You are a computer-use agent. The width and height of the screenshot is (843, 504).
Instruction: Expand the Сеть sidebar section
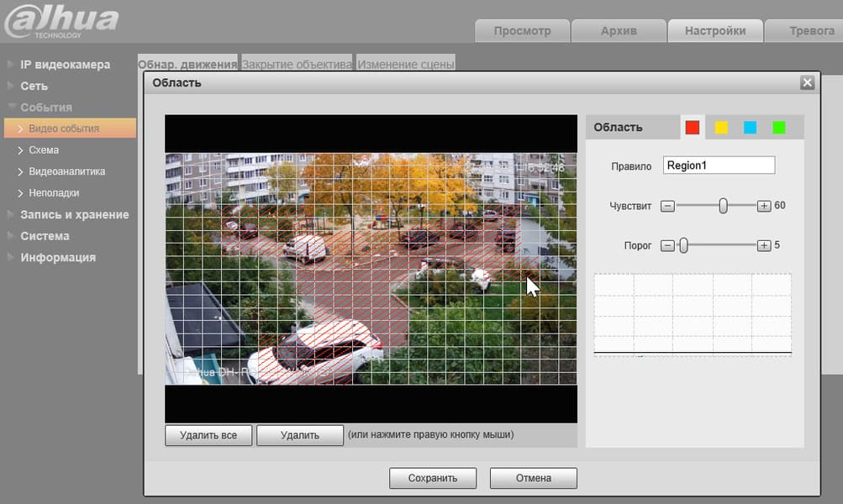point(34,86)
